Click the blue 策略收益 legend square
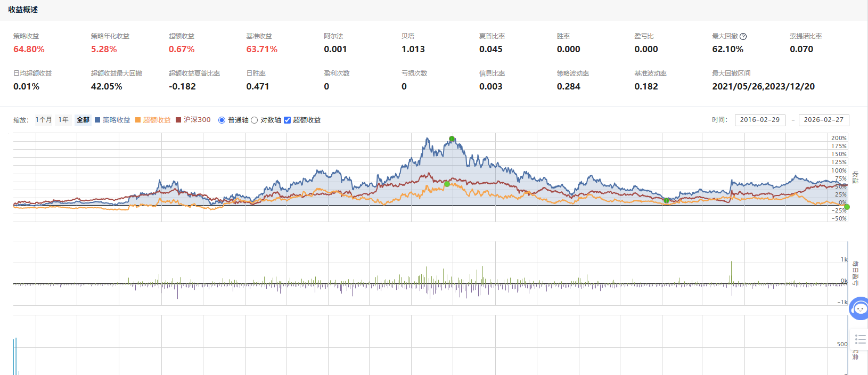The height and width of the screenshot is (375, 868). pos(97,120)
